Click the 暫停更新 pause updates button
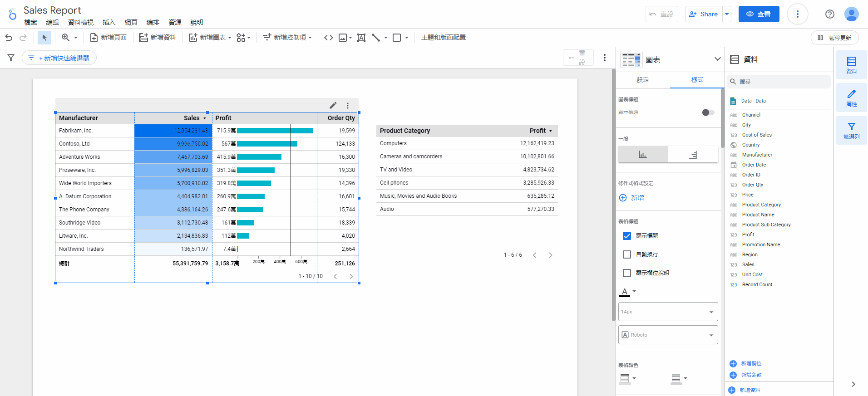The height and width of the screenshot is (396, 868). pos(835,38)
